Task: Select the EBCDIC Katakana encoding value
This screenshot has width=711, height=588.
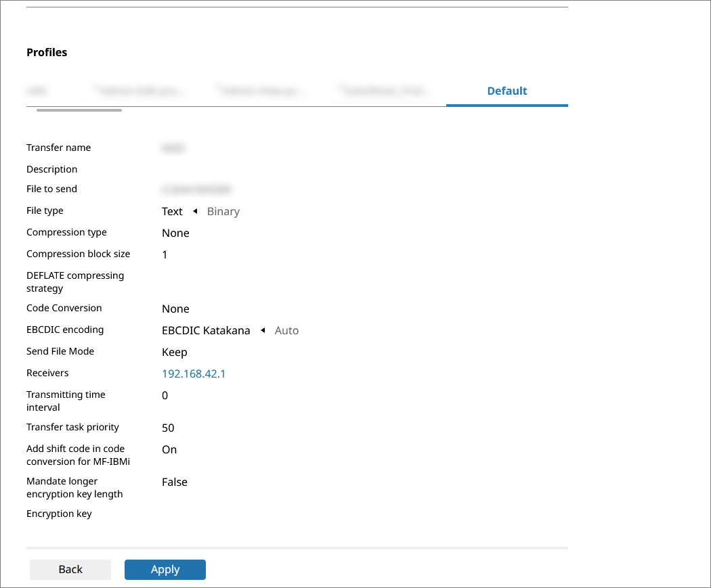Action: click(x=206, y=331)
